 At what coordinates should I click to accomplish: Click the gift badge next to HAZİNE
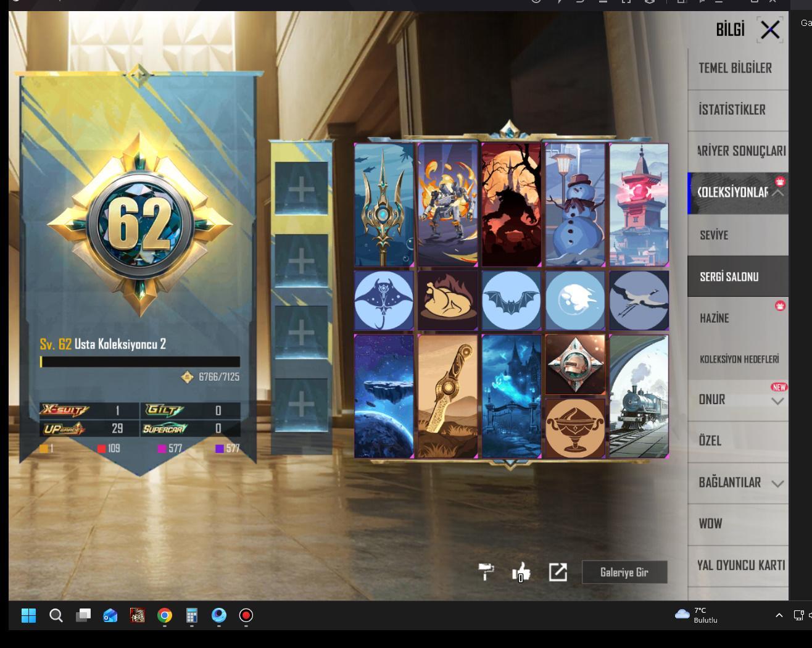[781, 305]
